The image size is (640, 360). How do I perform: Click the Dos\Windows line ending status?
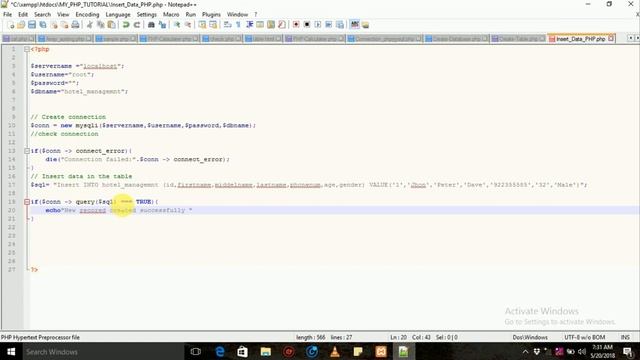530,338
